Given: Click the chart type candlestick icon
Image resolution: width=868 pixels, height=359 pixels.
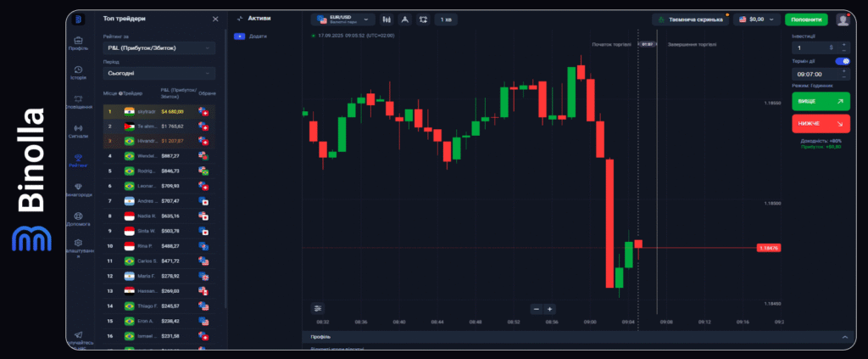Looking at the screenshot, I should [x=387, y=19].
